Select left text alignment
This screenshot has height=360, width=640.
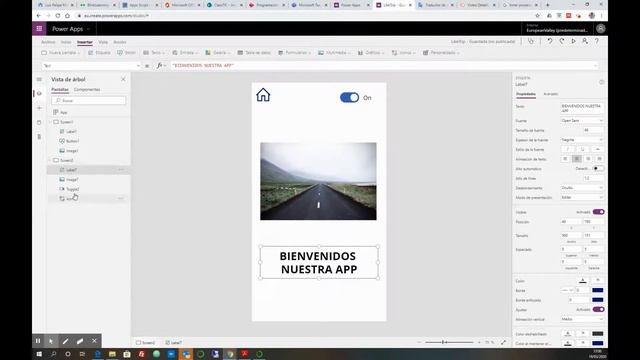tap(565, 159)
